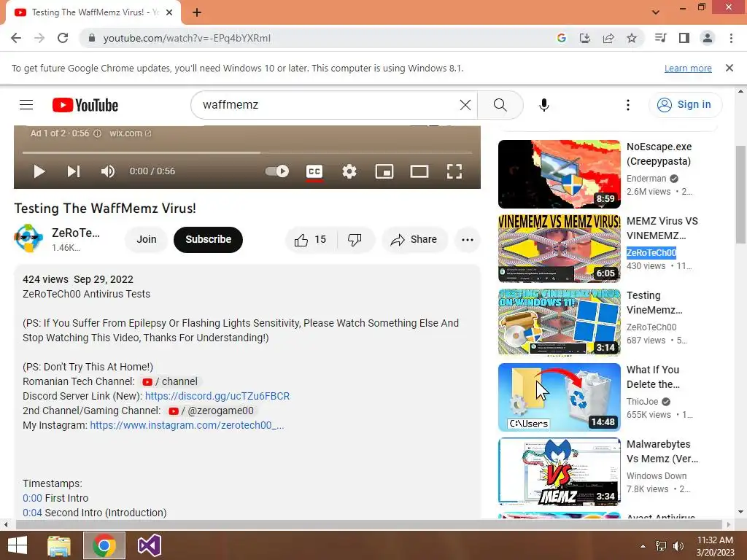Reload the YouTube page
This screenshot has height=560, width=747.
pyautogui.click(x=63, y=38)
